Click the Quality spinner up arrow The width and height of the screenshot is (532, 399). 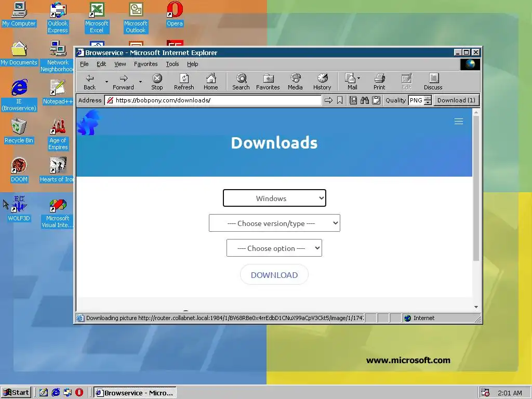[428, 98]
